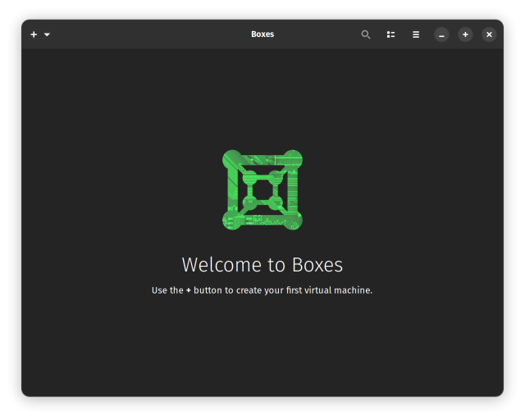Click the green Boxes logo graphic

click(x=262, y=190)
